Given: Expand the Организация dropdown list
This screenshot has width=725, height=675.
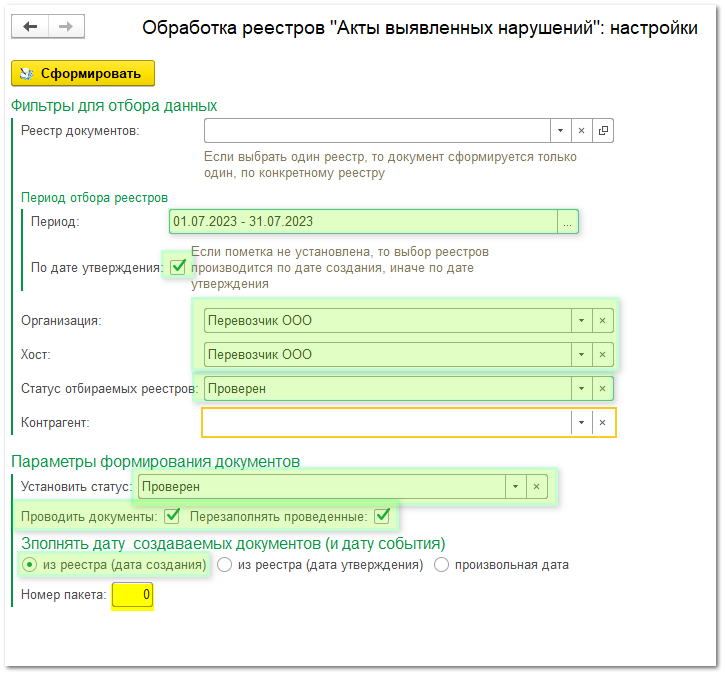Looking at the screenshot, I should coord(581,321).
